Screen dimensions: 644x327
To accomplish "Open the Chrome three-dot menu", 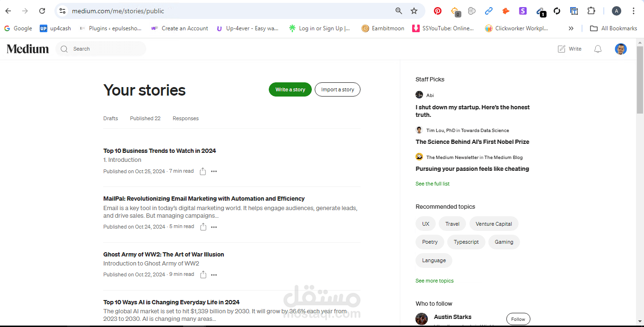I will pyautogui.click(x=633, y=11).
